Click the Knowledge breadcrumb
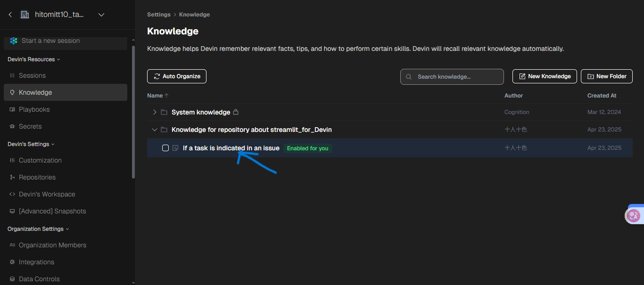The height and width of the screenshot is (285, 644). 194,15
